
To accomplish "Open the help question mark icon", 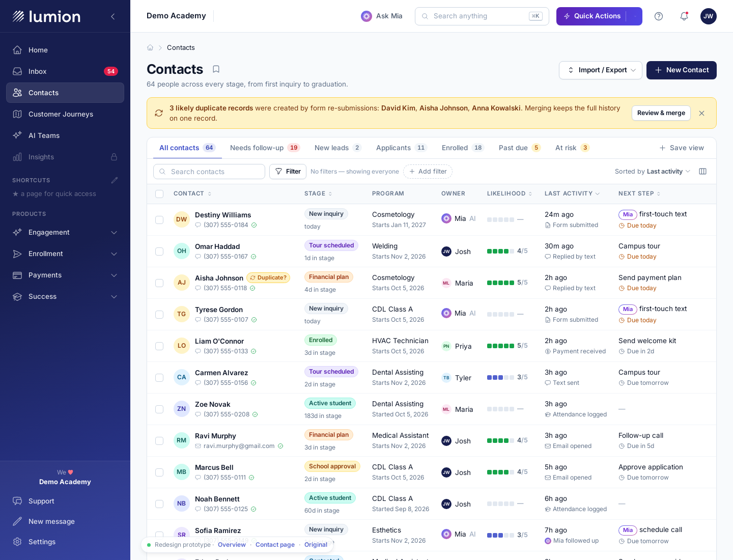I will tap(659, 16).
